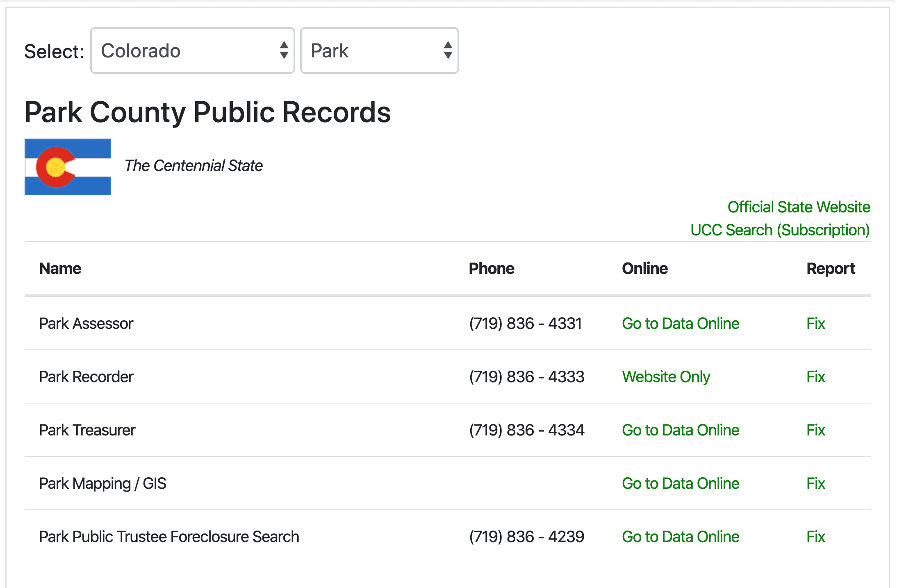Click Fix for Park Treasurer row
The height and width of the screenshot is (588, 897).
point(815,430)
